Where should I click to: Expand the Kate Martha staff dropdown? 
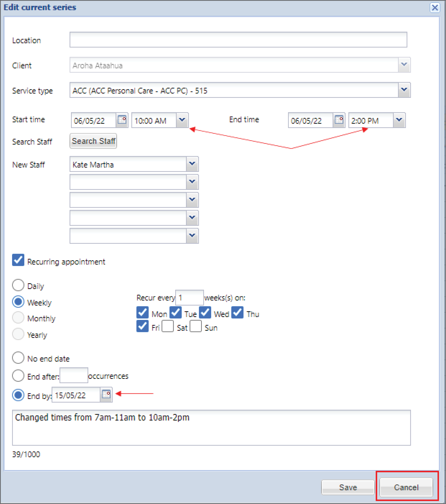pyautogui.click(x=192, y=164)
